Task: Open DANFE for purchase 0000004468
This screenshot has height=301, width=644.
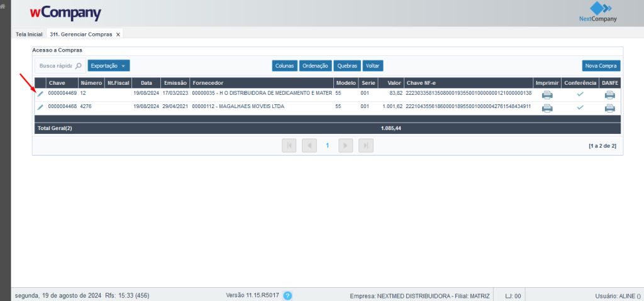Action: click(609, 107)
